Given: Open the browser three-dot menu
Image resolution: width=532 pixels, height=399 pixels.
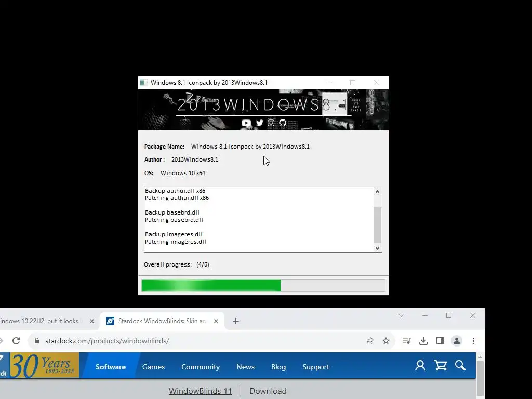Looking at the screenshot, I should 473,341.
